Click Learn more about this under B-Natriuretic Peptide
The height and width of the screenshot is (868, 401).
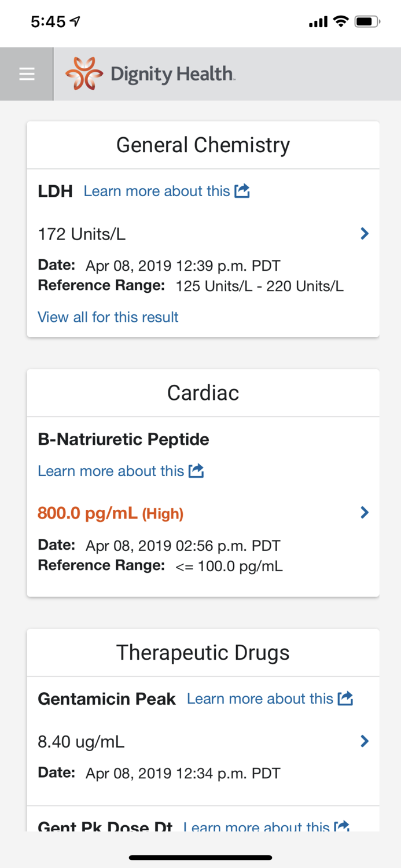110,470
